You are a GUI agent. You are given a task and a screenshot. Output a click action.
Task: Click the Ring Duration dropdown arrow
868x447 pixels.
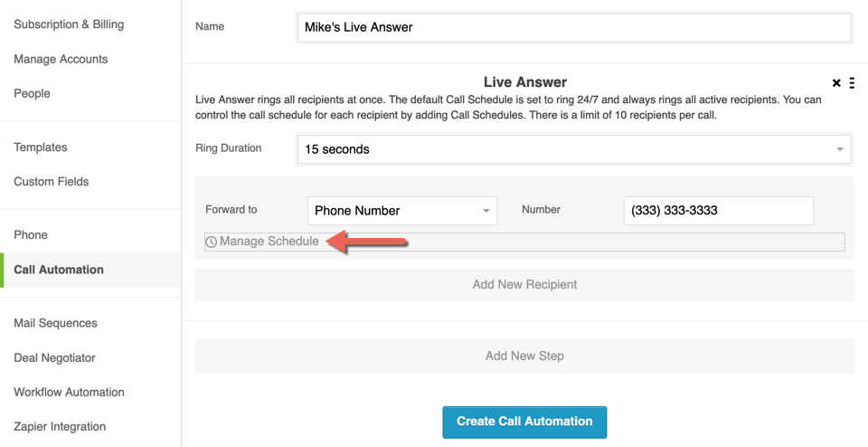[840, 149]
